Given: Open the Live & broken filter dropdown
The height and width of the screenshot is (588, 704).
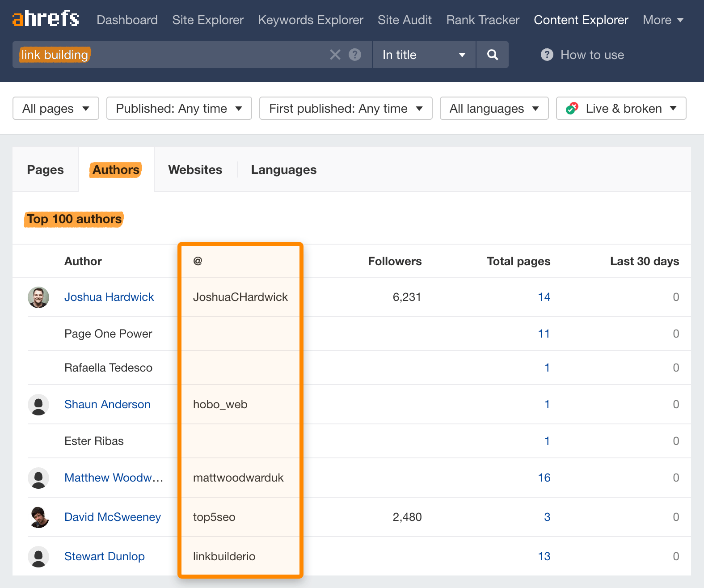Looking at the screenshot, I should pos(621,109).
